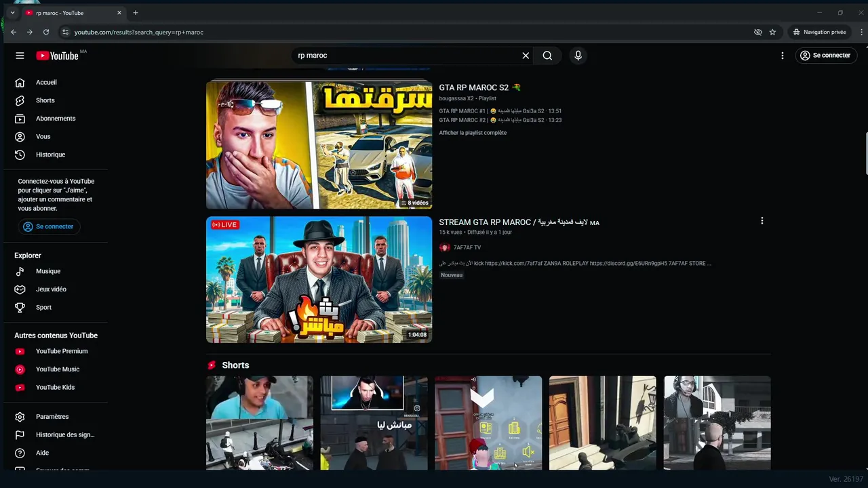Open the fifth Short with the headset streamer
The image size is (868, 488).
point(717,423)
